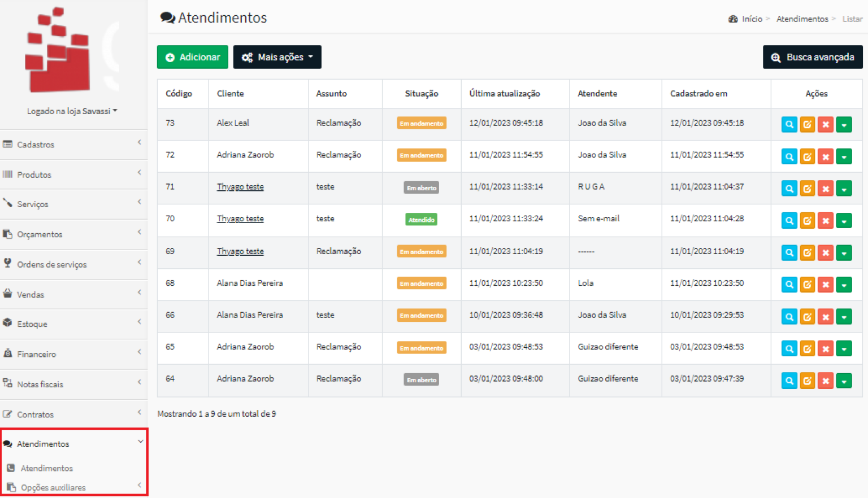Open the Mais ações dropdown
The image size is (868, 498).
point(277,57)
